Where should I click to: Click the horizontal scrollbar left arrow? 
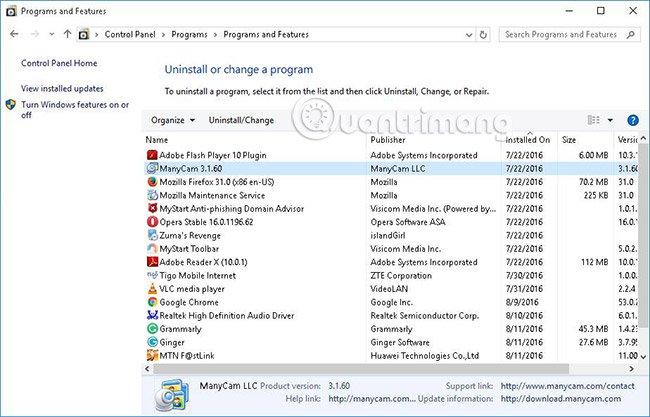pyautogui.click(x=148, y=368)
